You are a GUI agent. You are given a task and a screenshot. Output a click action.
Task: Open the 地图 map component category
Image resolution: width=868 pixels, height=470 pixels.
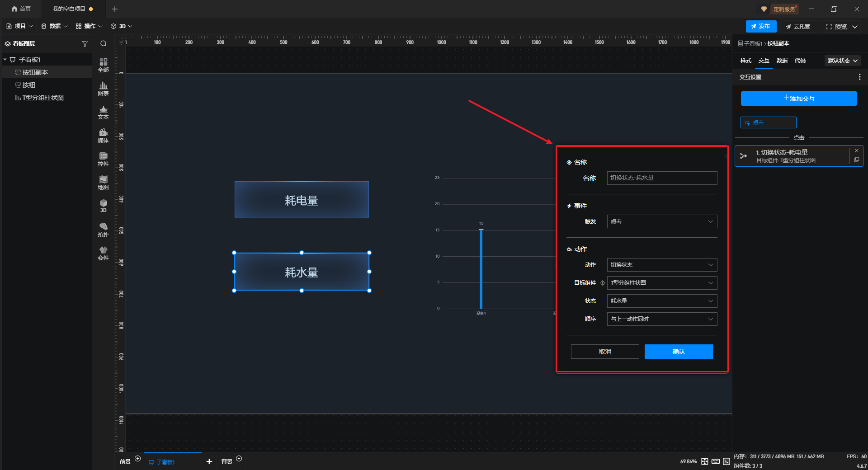pyautogui.click(x=103, y=183)
